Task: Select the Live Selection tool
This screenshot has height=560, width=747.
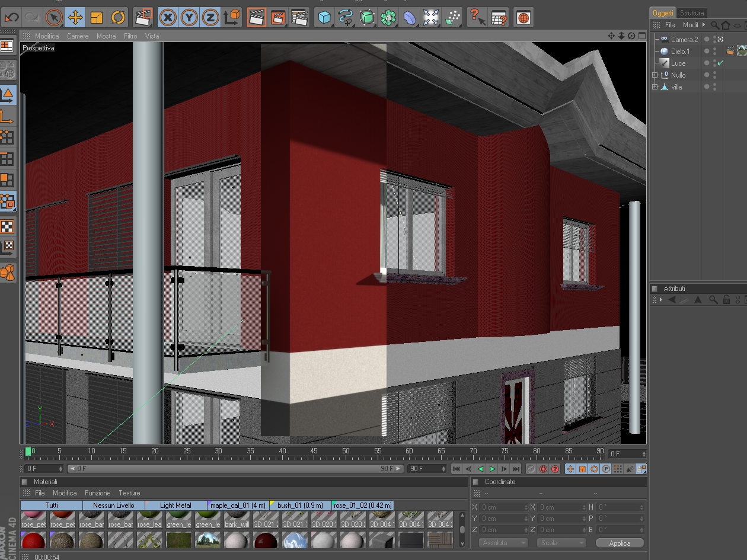Action: (54, 18)
